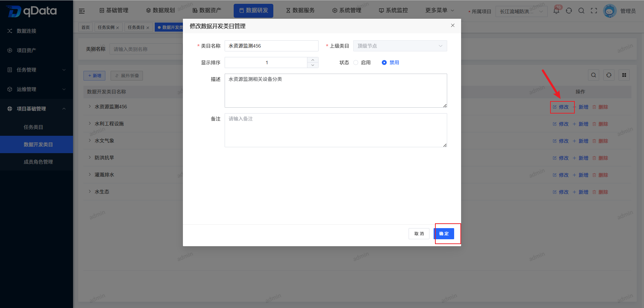Expand the 水利工程设施 row
644x308 pixels.
(90, 124)
